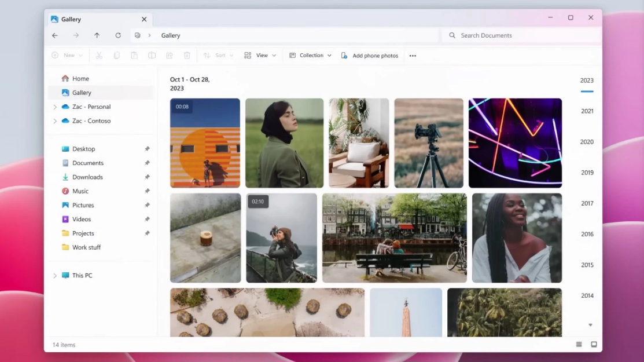Switch to details list view in the status bar

tap(578, 344)
